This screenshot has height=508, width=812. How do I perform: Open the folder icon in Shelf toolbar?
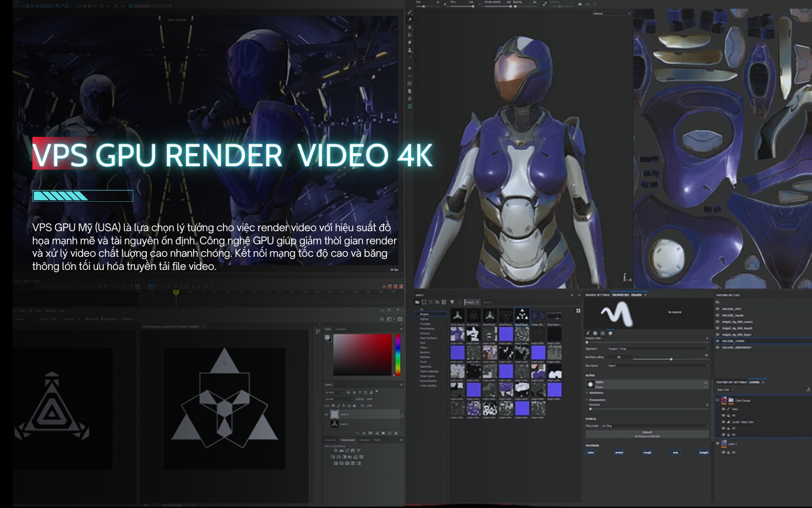[417, 302]
